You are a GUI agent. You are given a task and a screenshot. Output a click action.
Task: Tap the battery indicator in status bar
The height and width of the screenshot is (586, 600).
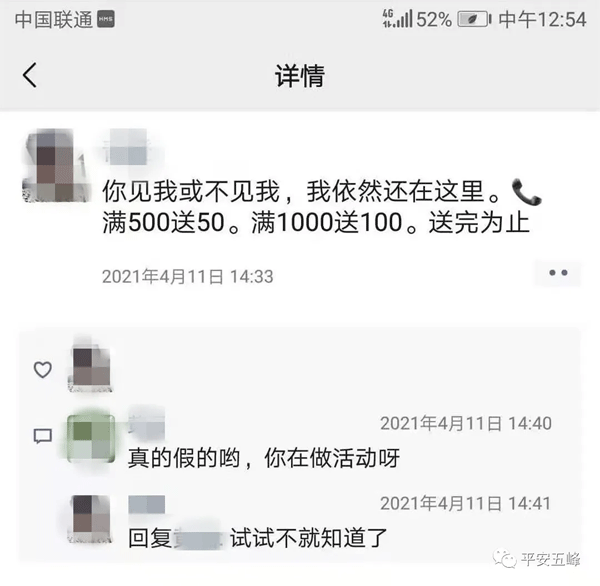(474, 19)
